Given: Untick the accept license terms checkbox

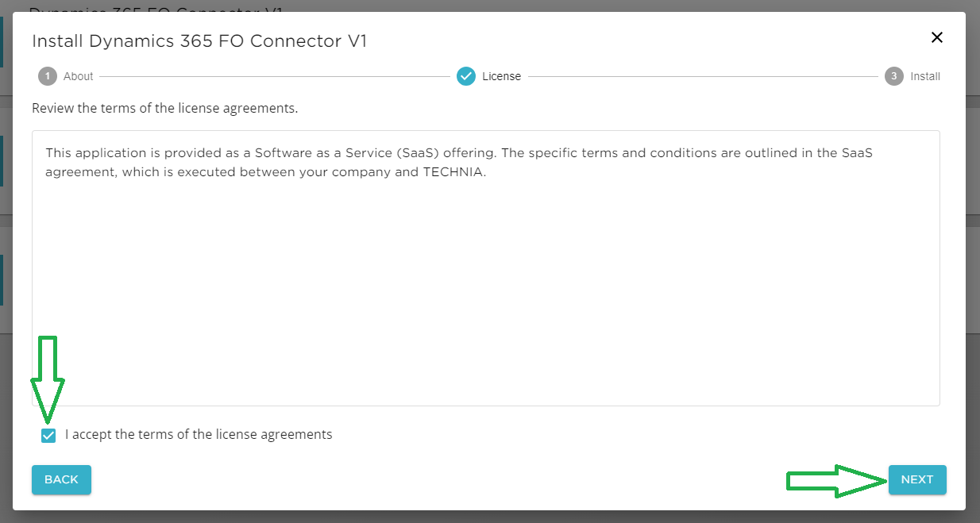Looking at the screenshot, I should coord(48,435).
